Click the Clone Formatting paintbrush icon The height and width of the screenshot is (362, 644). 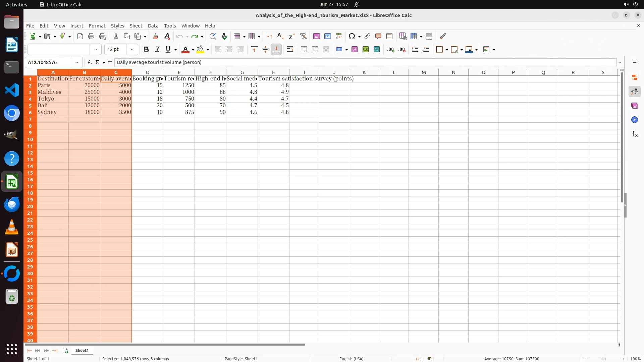(155, 36)
